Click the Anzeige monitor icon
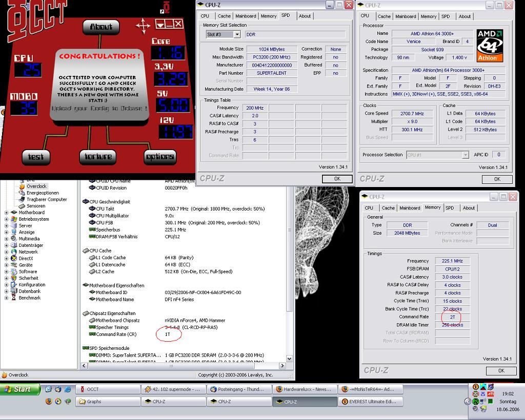The image size is (525, 420). point(14,232)
